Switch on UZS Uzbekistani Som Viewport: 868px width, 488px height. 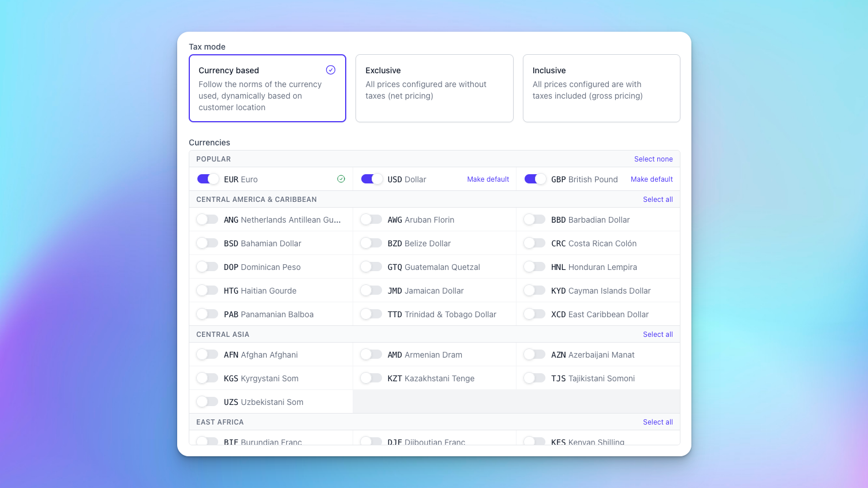tap(207, 401)
